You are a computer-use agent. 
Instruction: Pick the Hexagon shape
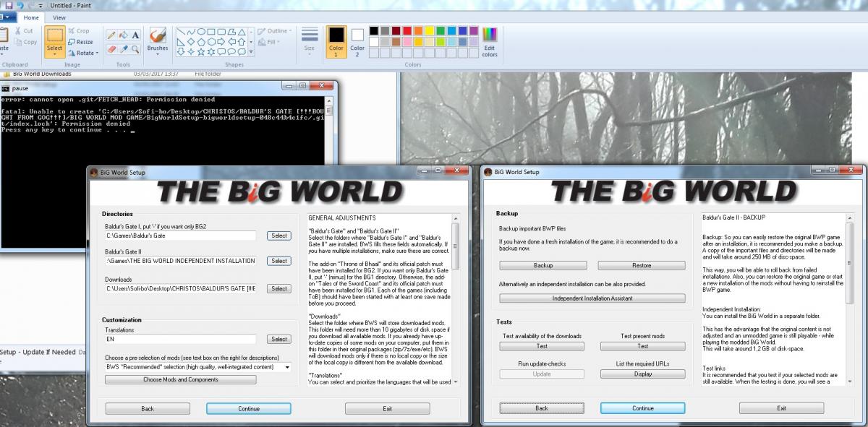tap(211, 42)
